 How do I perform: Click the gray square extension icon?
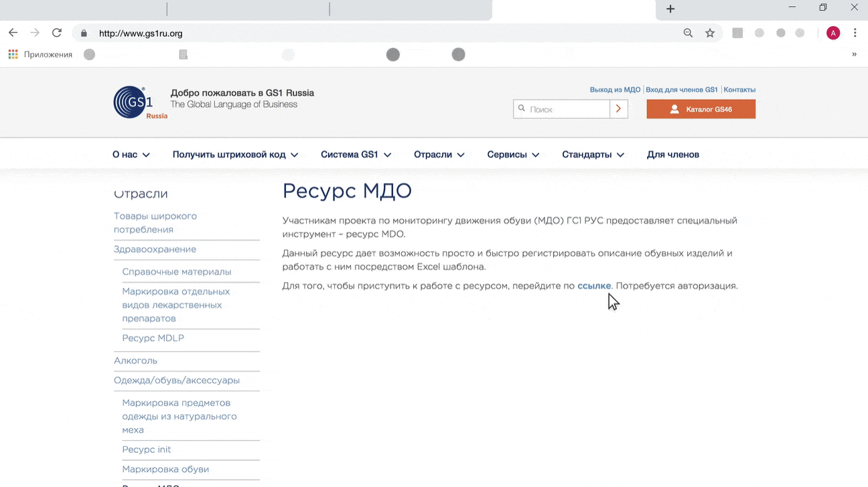click(x=737, y=33)
